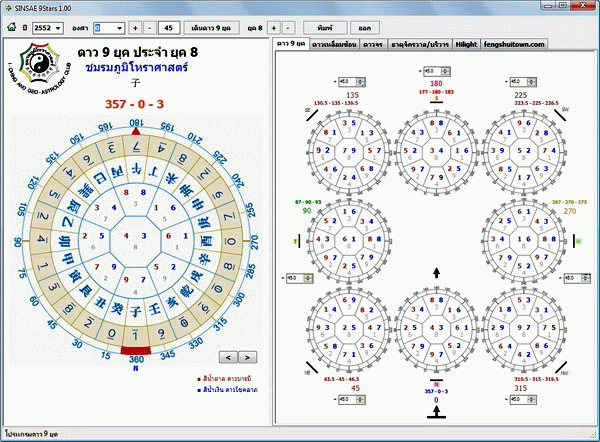Screen dimensions: 600x442
Task: Click the range text 223.5 - 225 - 226.5
Action: (x=536, y=103)
